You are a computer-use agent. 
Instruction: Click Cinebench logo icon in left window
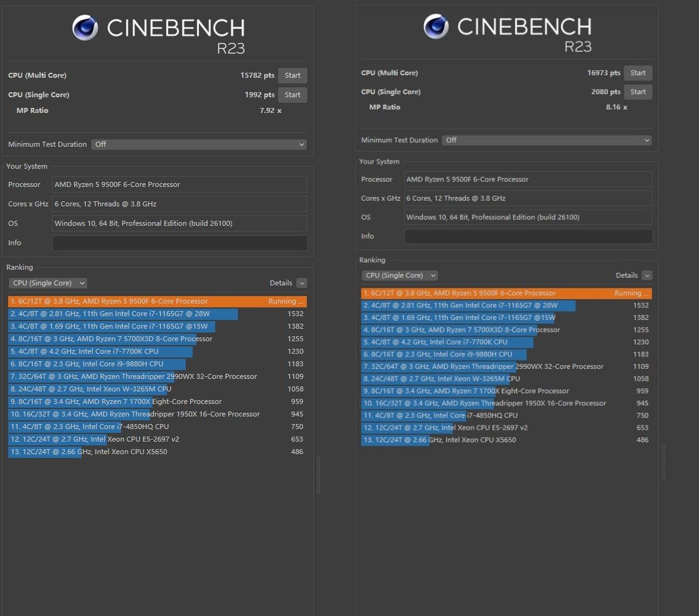[85, 28]
